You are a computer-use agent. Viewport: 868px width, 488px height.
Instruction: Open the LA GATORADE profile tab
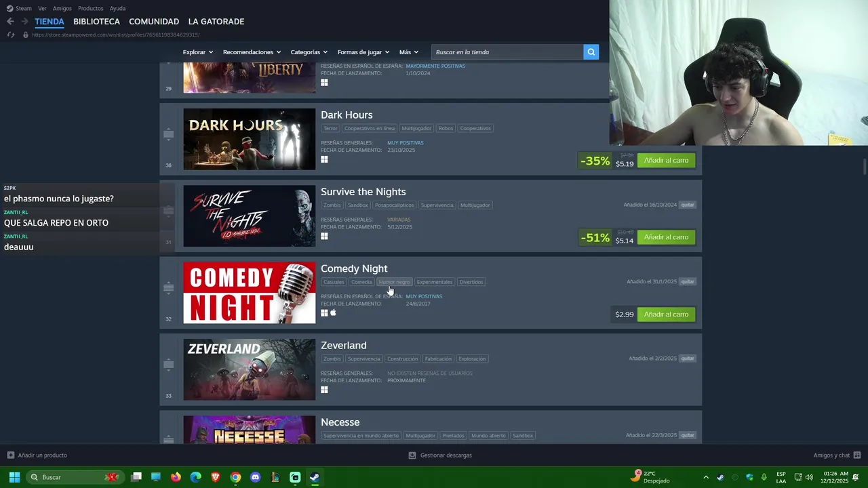[x=216, y=22]
